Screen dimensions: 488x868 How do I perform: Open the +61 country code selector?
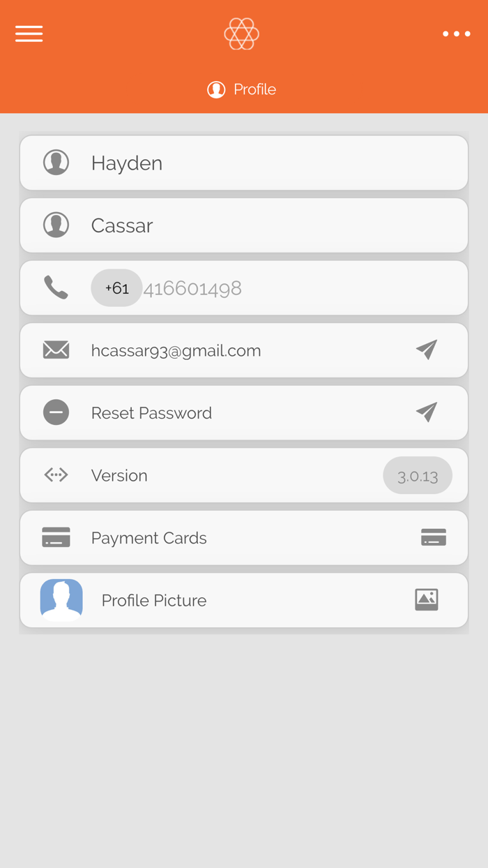pyautogui.click(x=116, y=287)
